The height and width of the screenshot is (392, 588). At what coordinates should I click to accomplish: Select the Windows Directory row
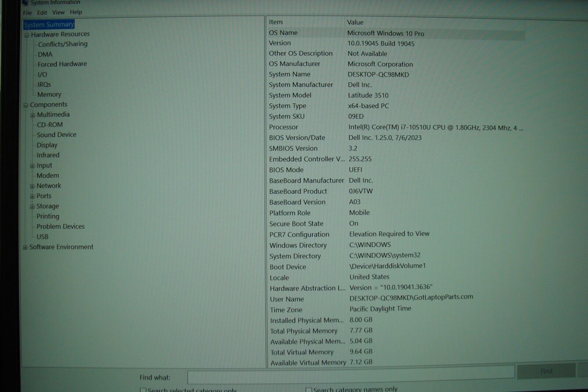pos(396,245)
